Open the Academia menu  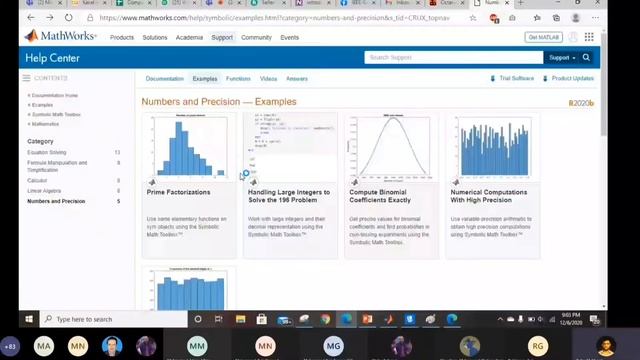[189, 37]
